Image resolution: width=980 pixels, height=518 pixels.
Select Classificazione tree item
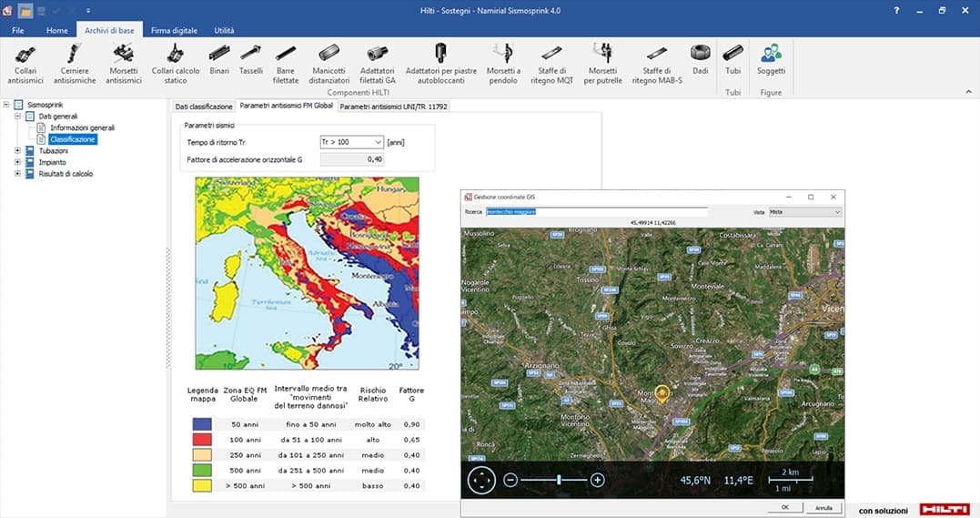coord(73,139)
